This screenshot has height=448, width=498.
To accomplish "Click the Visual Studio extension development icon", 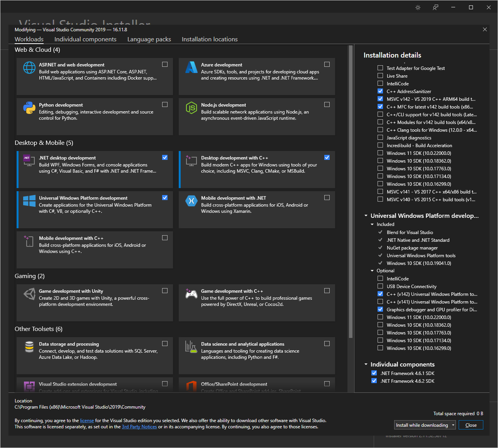I will pyautogui.click(x=29, y=386).
